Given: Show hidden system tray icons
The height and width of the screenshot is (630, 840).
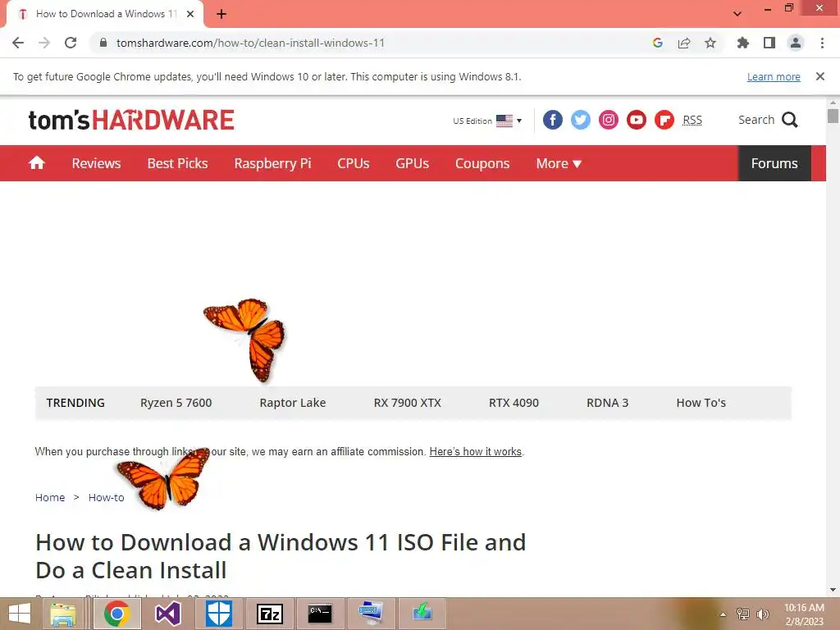Looking at the screenshot, I should pyautogui.click(x=723, y=614).
